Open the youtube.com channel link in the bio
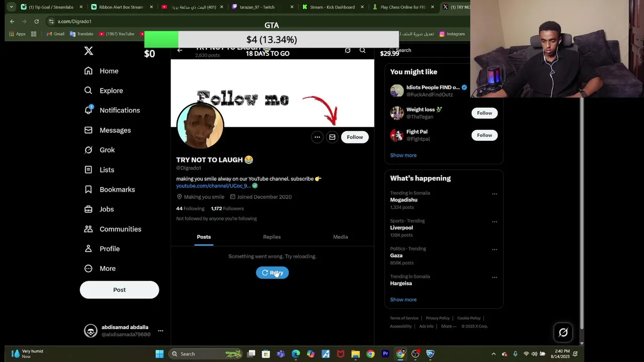Screen dimensions: 644x362 coord(213,186)
